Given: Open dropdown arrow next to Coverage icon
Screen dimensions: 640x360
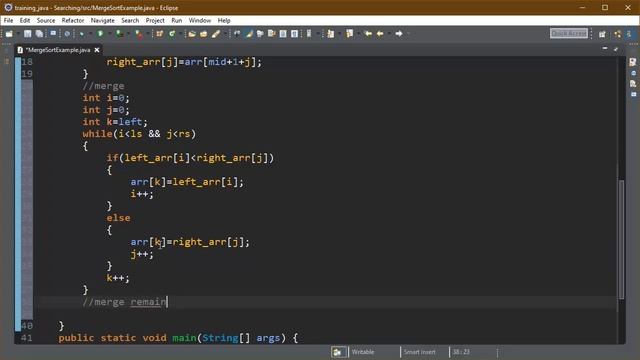Looking at the screenshot, I should [128, 34].
